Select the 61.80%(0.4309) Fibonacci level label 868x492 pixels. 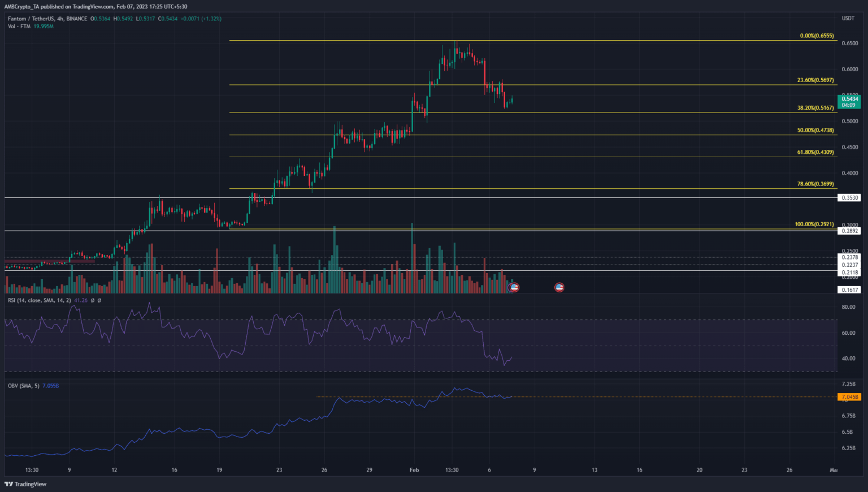point(815,152)
